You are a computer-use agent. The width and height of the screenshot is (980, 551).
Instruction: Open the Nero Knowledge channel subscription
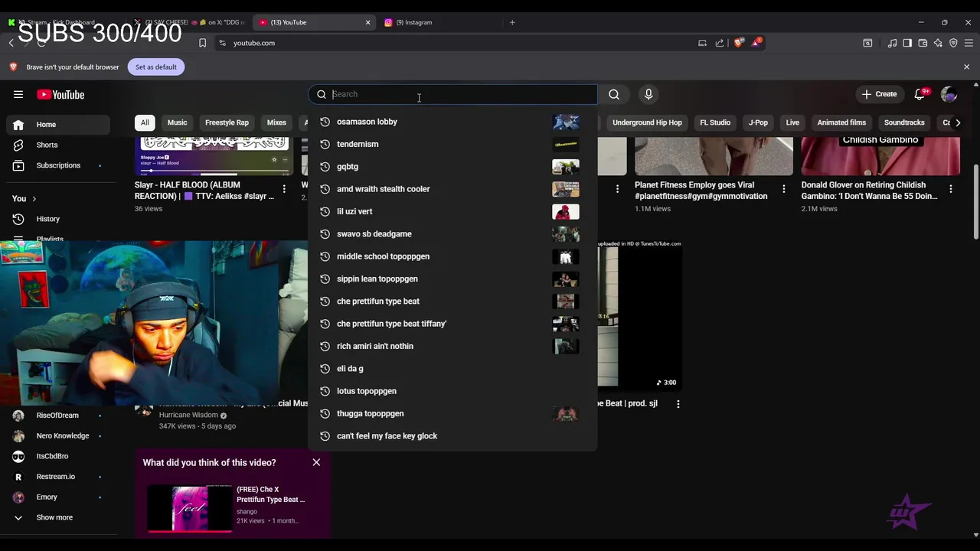point(57,435)
